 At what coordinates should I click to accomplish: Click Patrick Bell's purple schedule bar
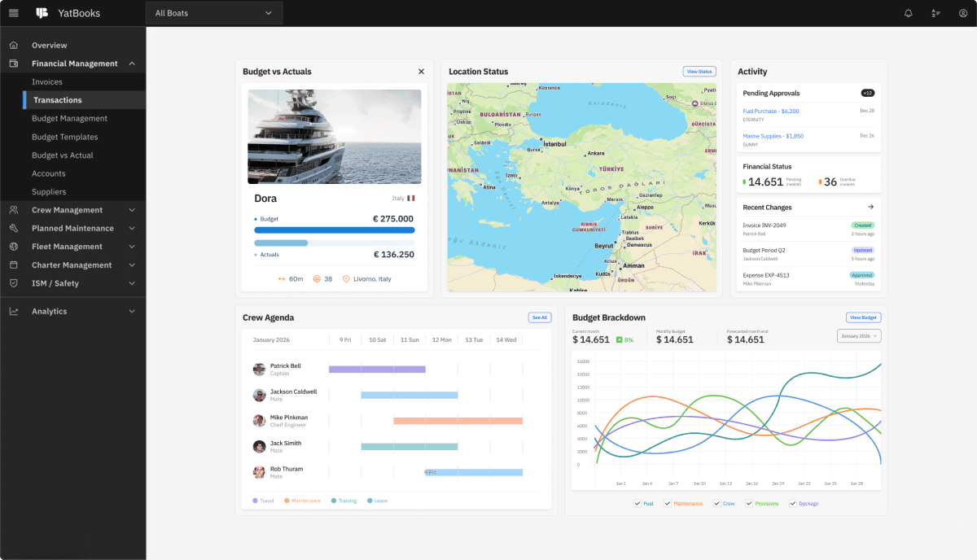click(376, 369)
